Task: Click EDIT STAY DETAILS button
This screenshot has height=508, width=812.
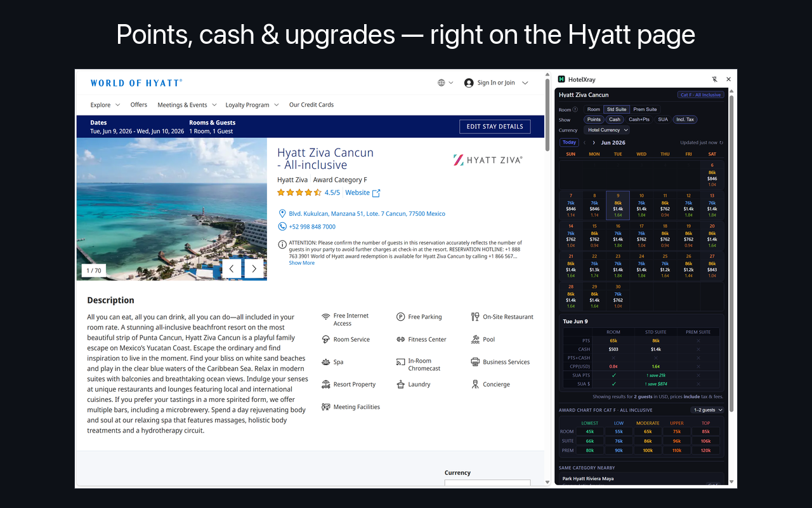Action: point(495,126)
